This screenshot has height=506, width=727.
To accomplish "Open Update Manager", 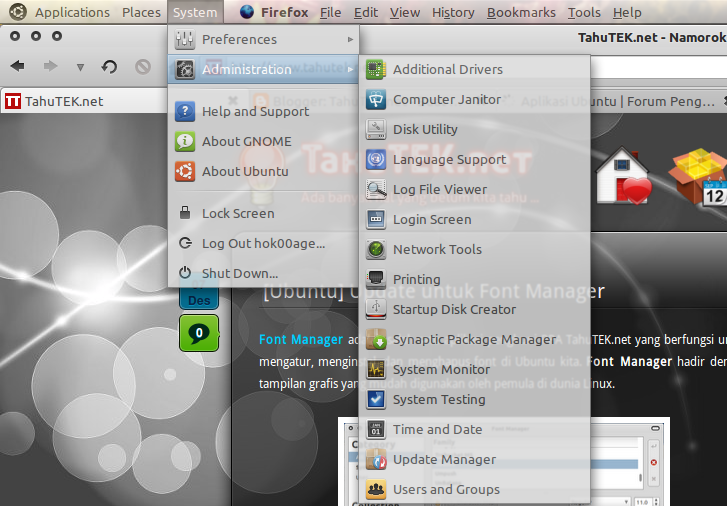I will coord(444,460).
